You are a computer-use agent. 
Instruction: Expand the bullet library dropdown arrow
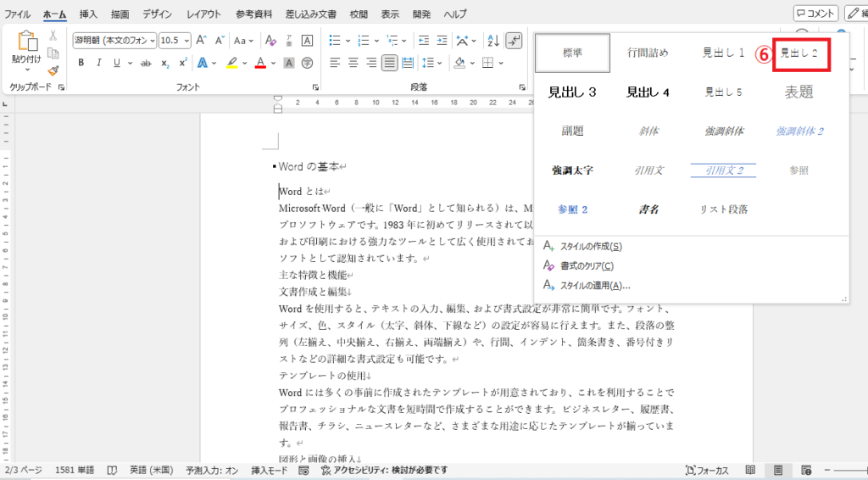click(x=348, y=41)
